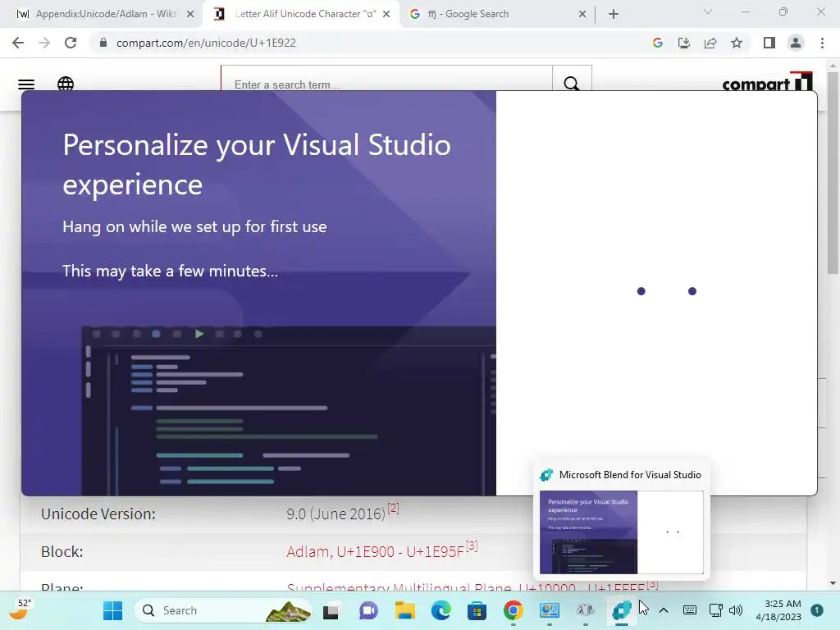Open the compart hamburger menu
Image resolution: width=840 pixels, height=630 pixels.
(x=26, y=84)
